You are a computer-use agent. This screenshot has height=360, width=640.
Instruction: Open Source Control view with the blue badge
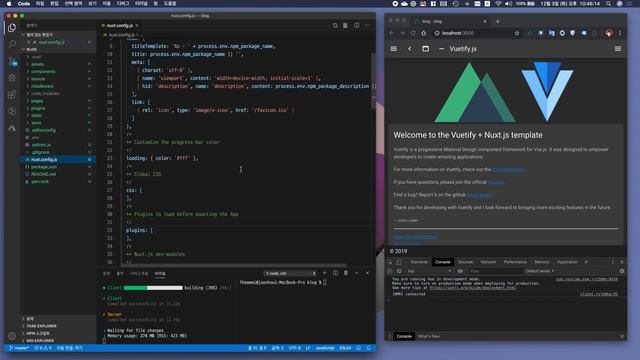[x=12, y=61]
